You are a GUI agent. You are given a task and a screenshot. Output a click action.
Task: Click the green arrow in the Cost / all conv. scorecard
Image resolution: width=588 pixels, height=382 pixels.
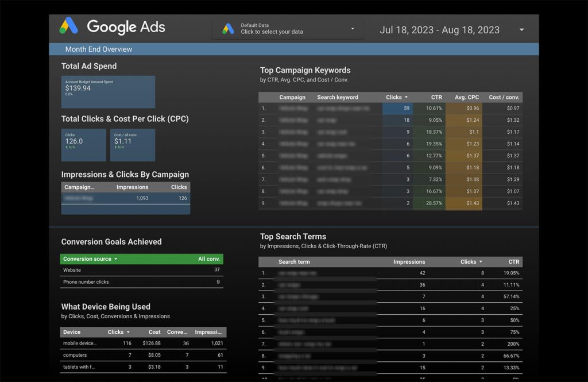click(x=115, y=148)
